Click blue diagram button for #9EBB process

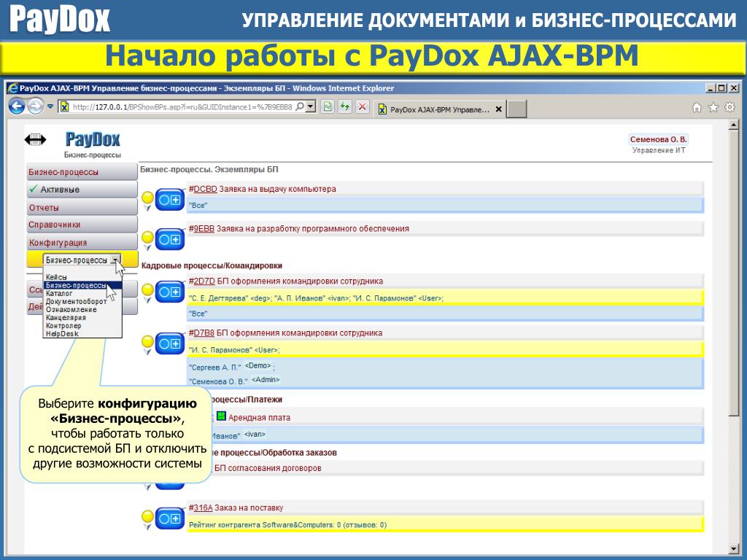click(169, 239)
